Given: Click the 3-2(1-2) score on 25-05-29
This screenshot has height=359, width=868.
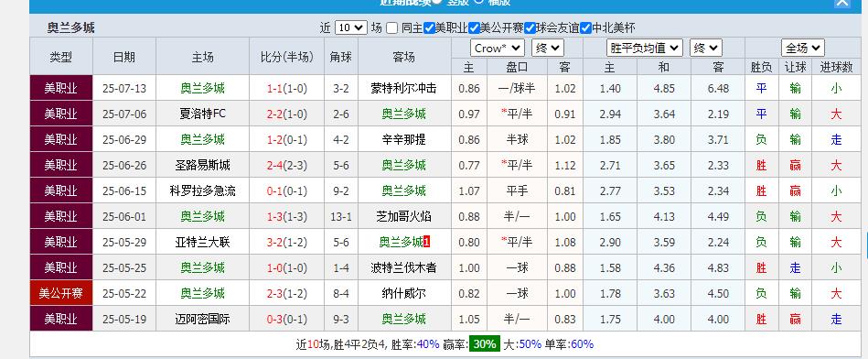Looking at the screenshot, I should (x=287, y=242).
